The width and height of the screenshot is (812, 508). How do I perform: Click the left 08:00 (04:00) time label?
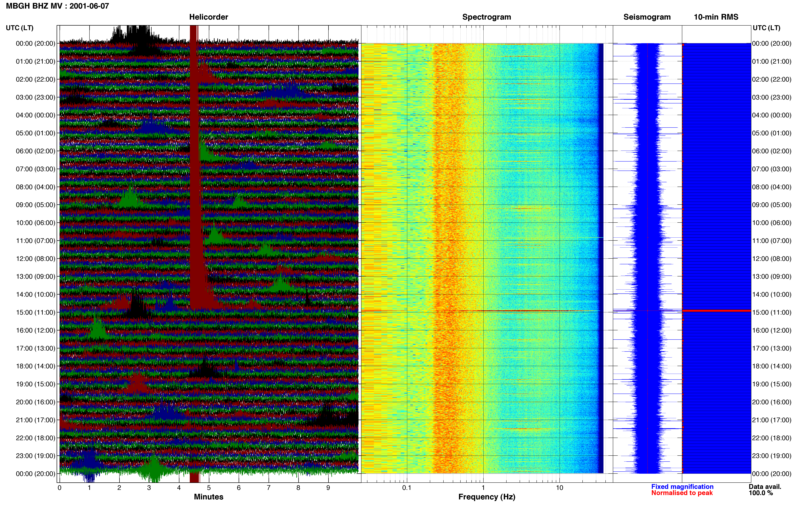point(35,187)
